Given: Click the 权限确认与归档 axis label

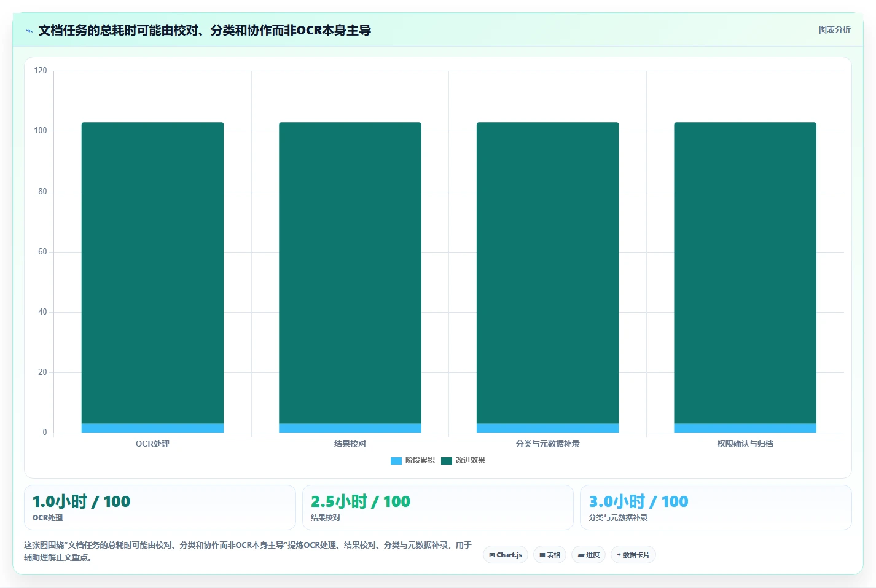Looking at the screenshot, I should [745, 444].
